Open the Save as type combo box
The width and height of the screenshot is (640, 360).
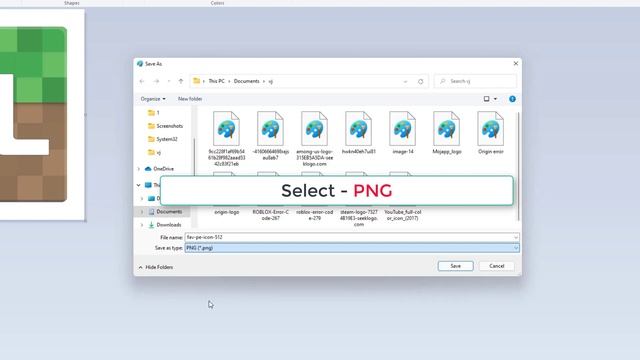352,248
